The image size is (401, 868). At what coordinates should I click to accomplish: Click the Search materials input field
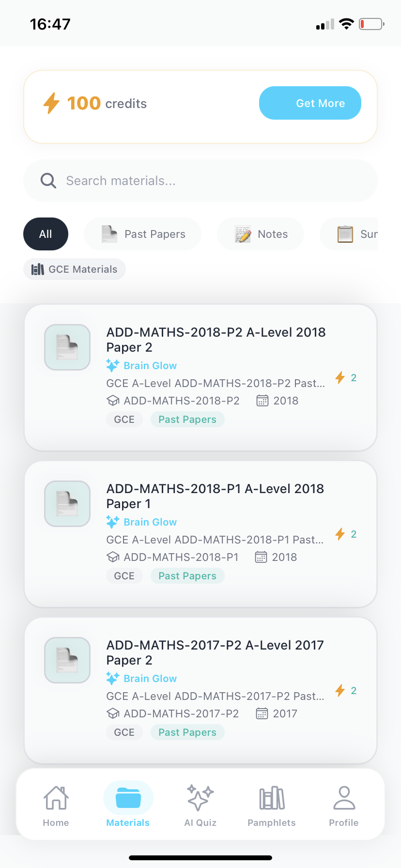point(200,180)
